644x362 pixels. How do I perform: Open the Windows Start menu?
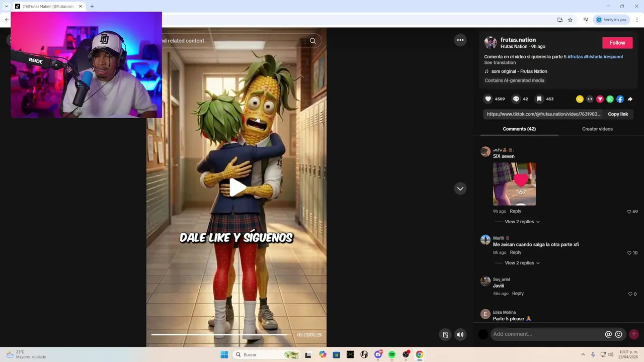pyautogui.click(x=224, y=354)
